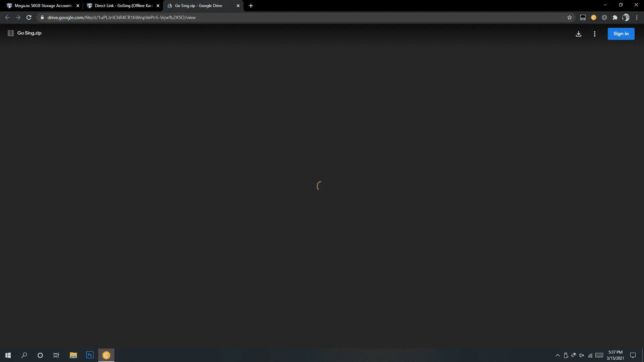Image resolution: width=644 pixels, height=362 pixels.
Task: Click the Go Sing.zip file type icon
Action: (11, 33)
